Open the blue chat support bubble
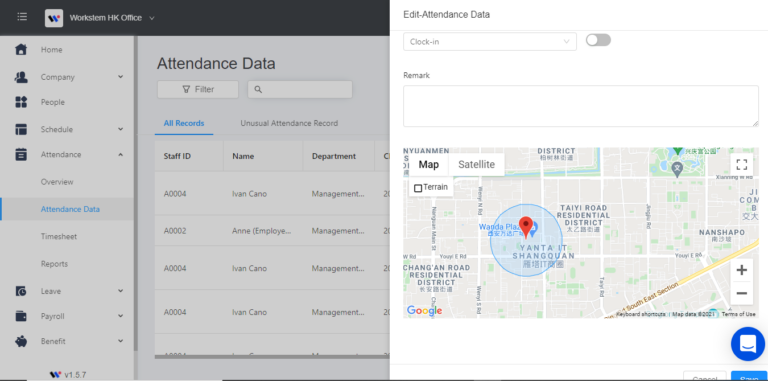Viewport: 768px width, 381px height. tap(748, 344)
